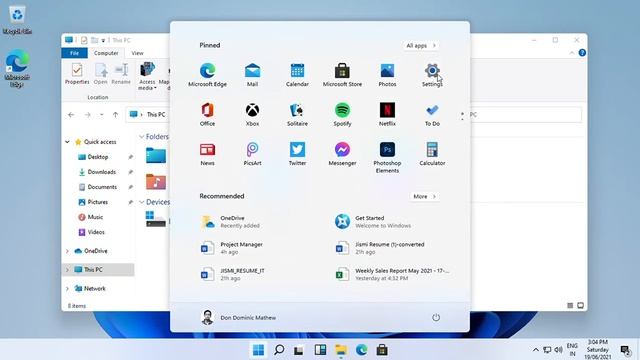Viewport: 640px width, 360px height.
Task: Collapse Quick access in navigation pane
Action: coord(67,142)
